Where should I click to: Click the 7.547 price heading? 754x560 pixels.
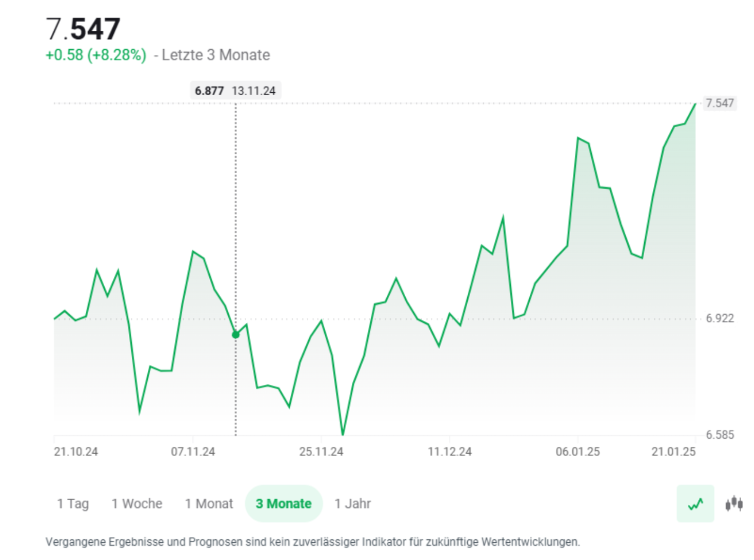click(x=84, y=27)
